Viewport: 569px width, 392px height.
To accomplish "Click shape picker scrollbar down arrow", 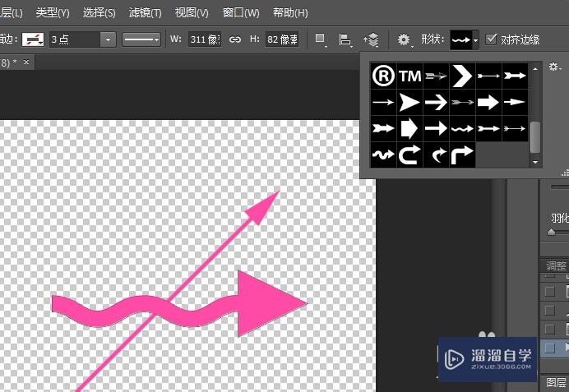I will click(535, 163).
